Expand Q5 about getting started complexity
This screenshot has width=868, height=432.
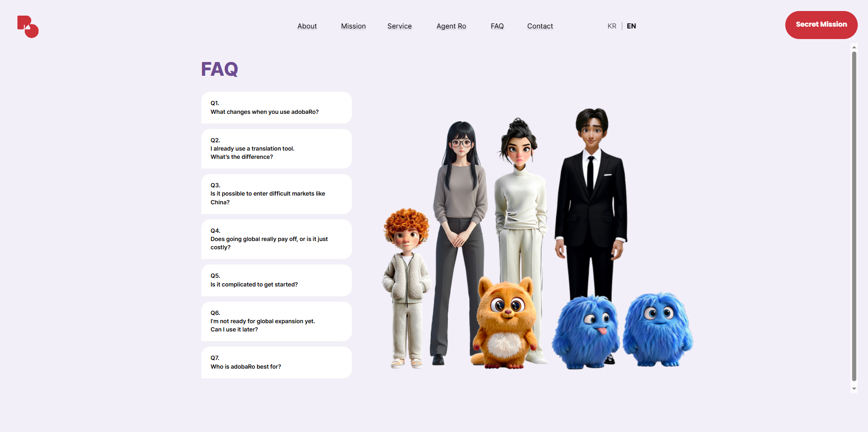(276, 280)
